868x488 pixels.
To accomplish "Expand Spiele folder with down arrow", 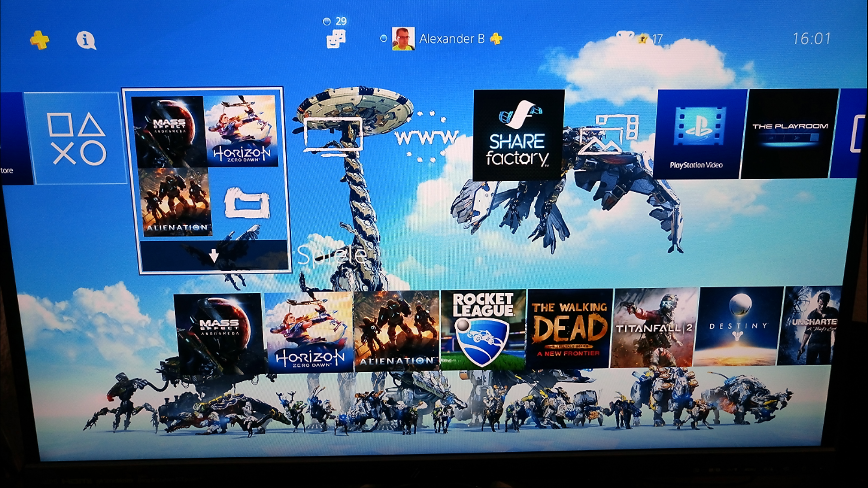I will pyautogui.click(x=214, y=257).
